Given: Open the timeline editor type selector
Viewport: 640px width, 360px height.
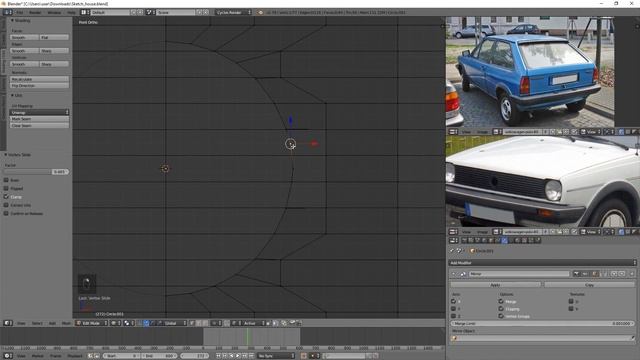Looking at the screenshot, I should 7,356.
